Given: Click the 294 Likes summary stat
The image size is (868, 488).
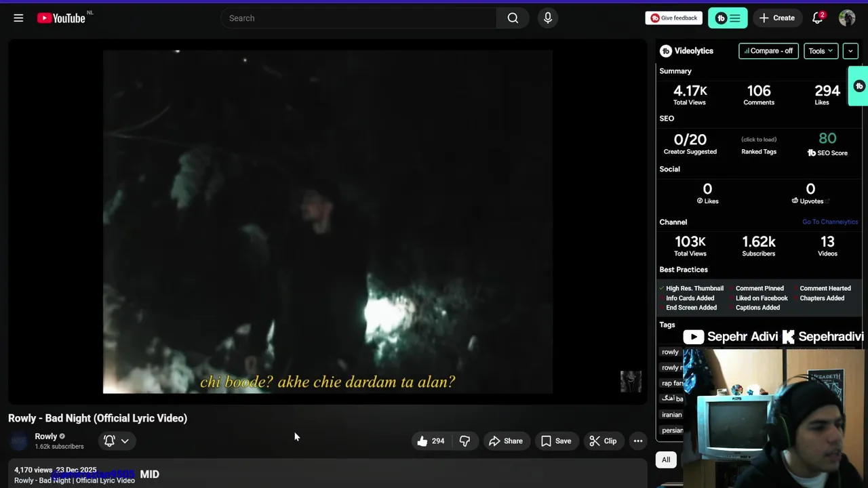Looking at the screenshot, I should click(x=827, y=91).
